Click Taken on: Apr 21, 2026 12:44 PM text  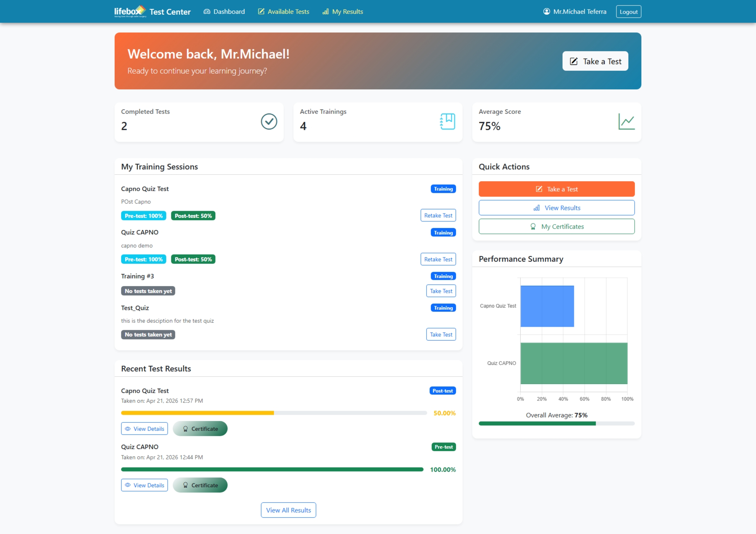pyautogui.click(x=162, y=457)
